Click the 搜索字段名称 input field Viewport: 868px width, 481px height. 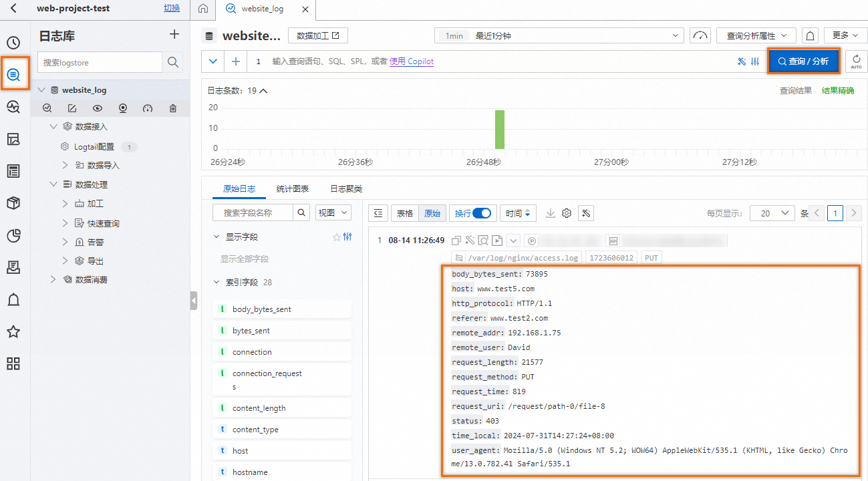[x=253, y=212]
